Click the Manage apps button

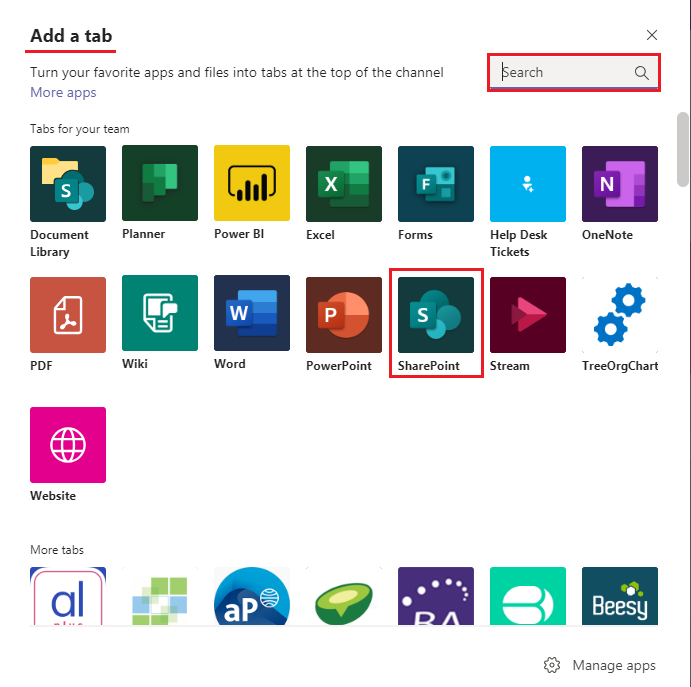tap(601, 665)
